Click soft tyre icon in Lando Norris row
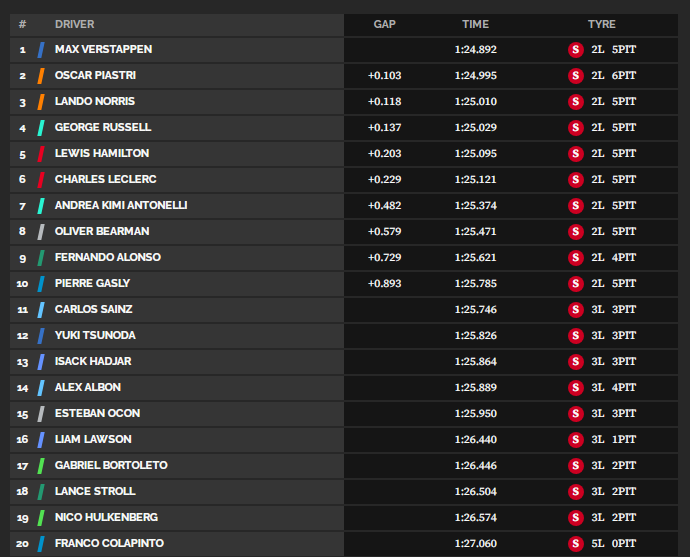The image size is (691, 557). pyautogui.click(x=576, y=102)
